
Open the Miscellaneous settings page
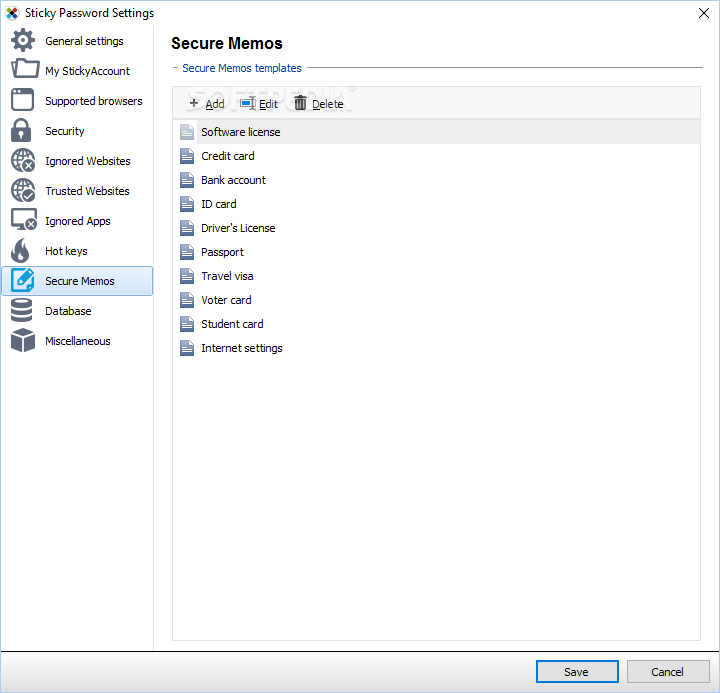(77, 341)
